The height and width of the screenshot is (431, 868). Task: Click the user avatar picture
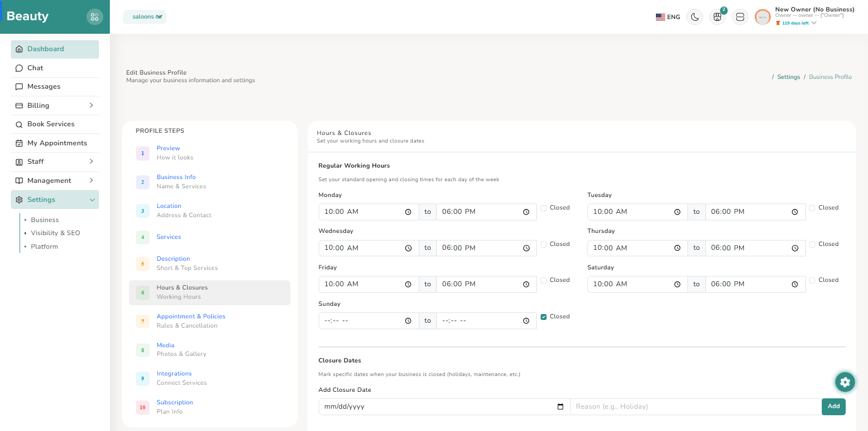(x=762, y=17)
